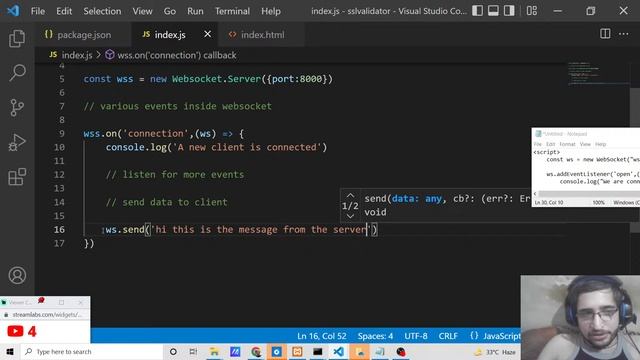The image size is (640, 360).
Task: Click 'A new client is connected' string
Action: pos(247,147)
